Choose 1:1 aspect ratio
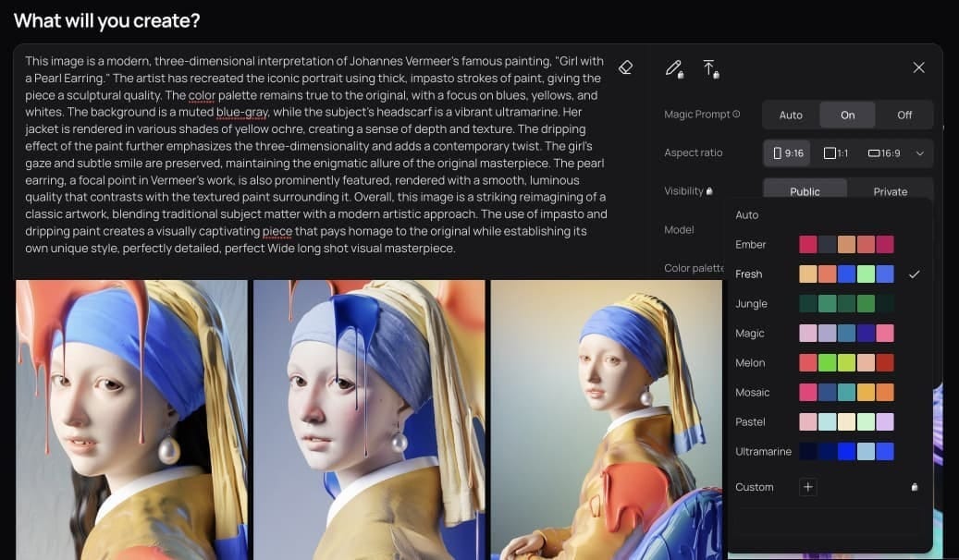Screen dimensions: 959x560 tap(835, 152)
